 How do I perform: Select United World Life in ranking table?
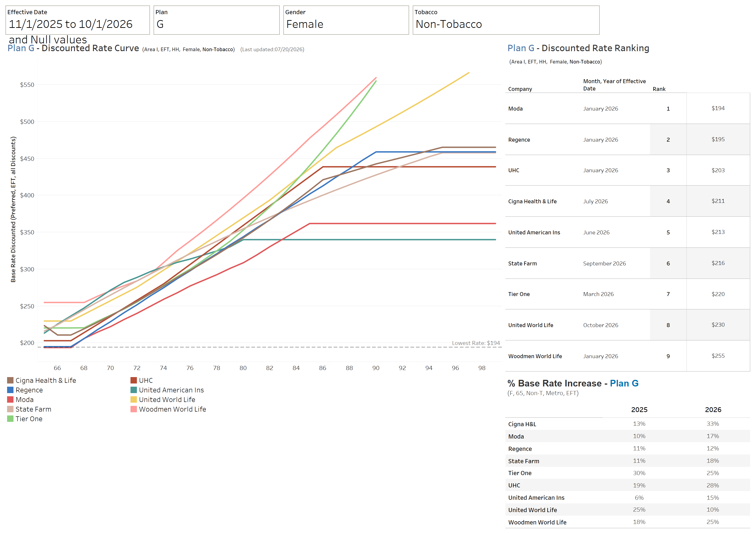point(530,325)
